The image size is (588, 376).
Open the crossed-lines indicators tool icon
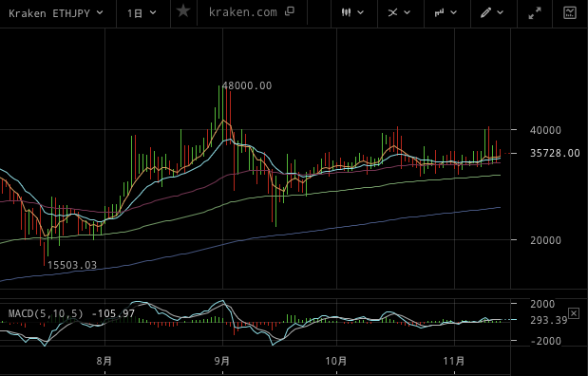coord(392,12)
